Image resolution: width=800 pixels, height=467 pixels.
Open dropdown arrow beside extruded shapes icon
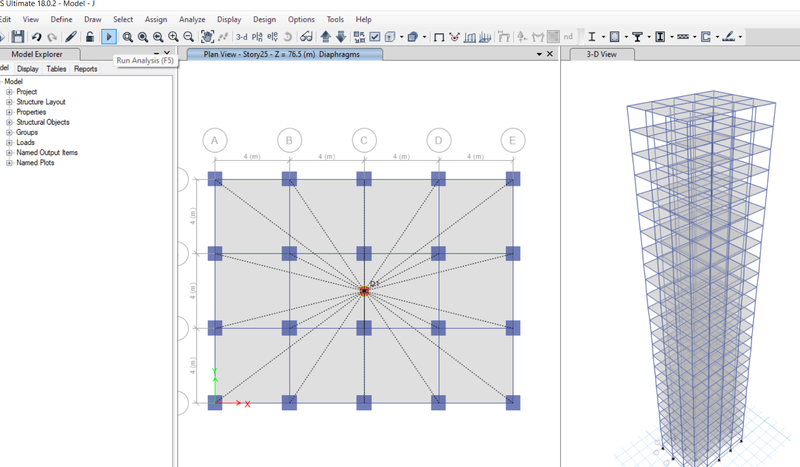[424, 37]
